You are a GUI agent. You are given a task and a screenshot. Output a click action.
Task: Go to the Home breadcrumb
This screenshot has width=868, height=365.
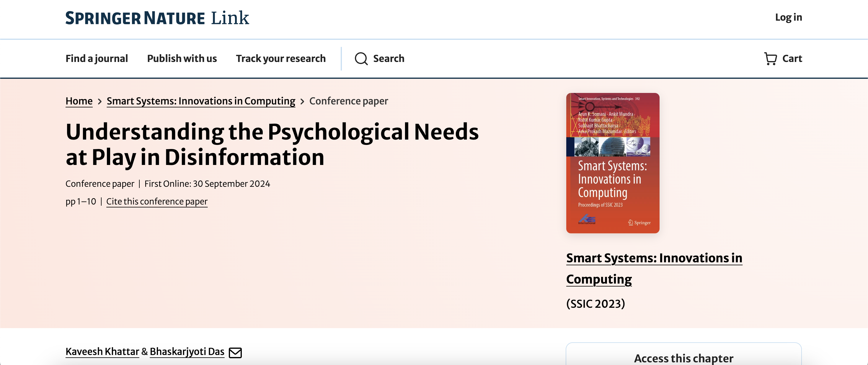coord(79,101)
